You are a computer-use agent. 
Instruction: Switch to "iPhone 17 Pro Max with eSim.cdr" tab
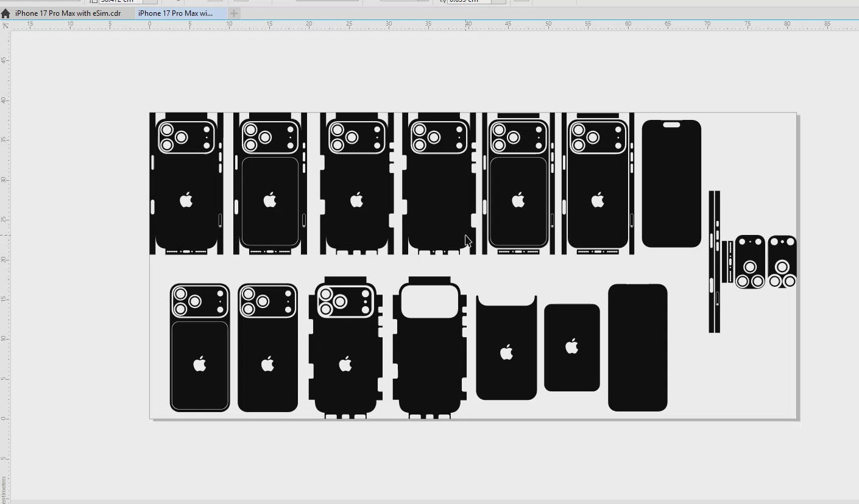click(67, 13)
